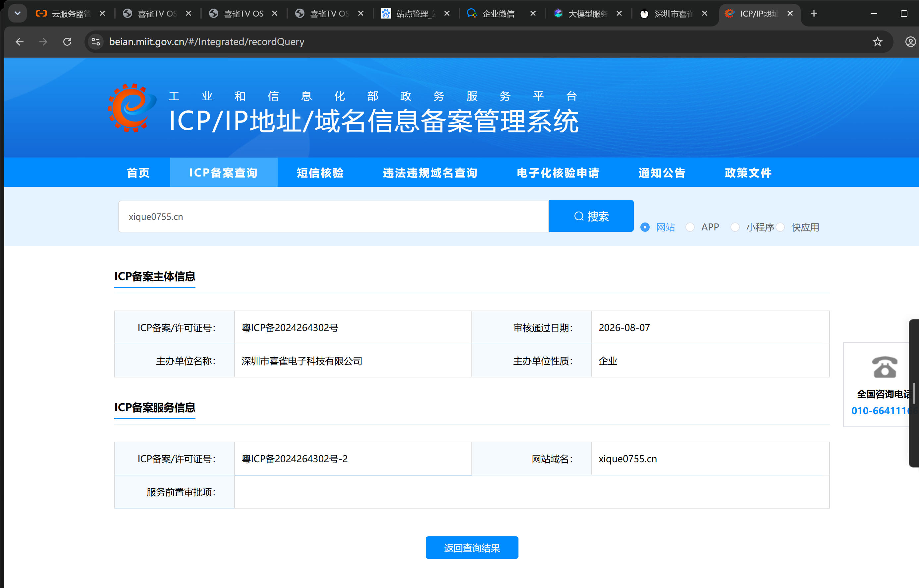Image resolution: width=919 pixels, height=588 pixels.
Task: Close the 云服务器 tab
Action: click(102, 13)
